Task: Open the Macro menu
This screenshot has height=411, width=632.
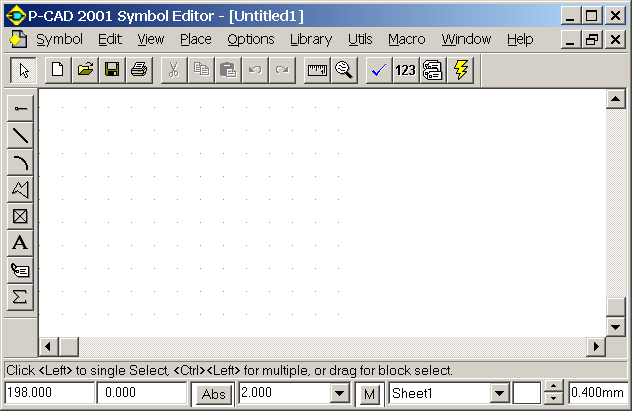Action: [406, 39]
